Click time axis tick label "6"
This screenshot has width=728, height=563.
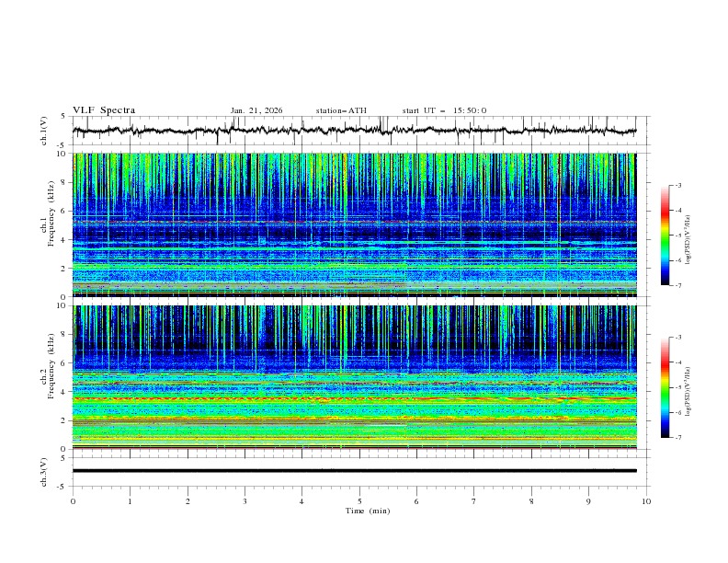[417, 501]
